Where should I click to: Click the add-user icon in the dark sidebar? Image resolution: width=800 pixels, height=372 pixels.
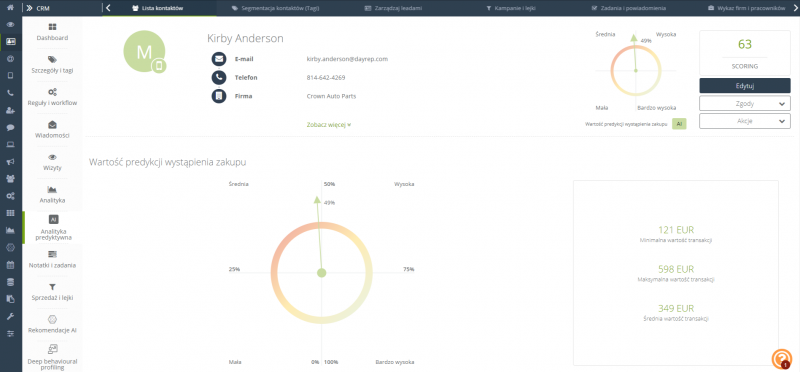pyautogui.click(x=11, y=110)
